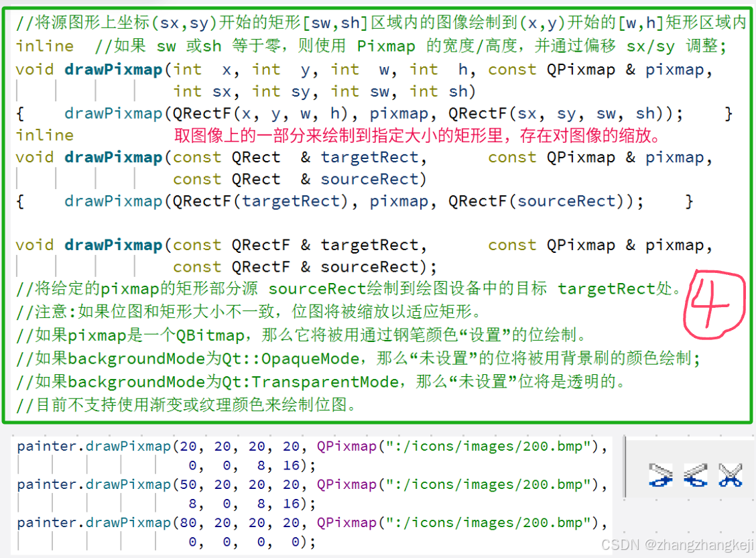756x558 pixels.
Task: Click the line 'painter.drawPixmap(50, 20, 20, 20'
Action: click(312, 485)
